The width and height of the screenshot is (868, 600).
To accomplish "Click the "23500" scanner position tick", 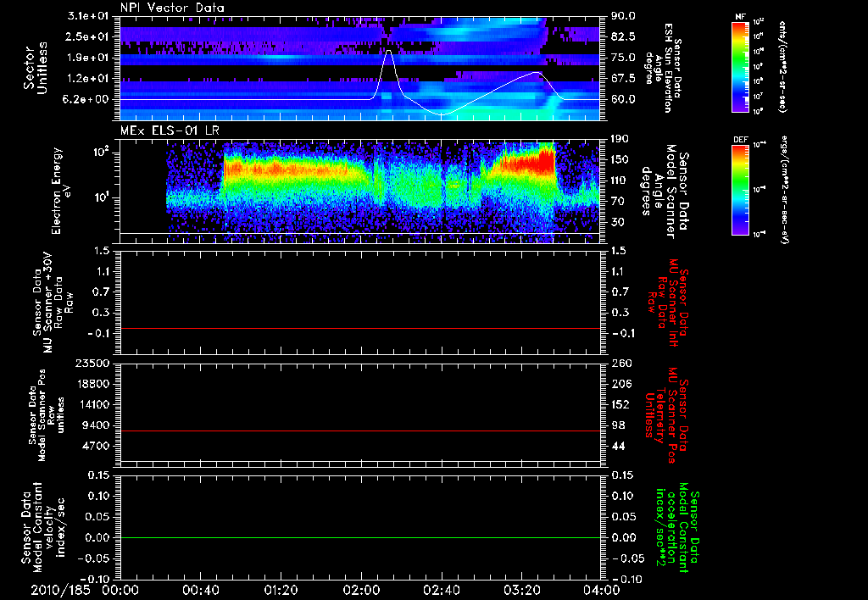I will pos(92,363).
